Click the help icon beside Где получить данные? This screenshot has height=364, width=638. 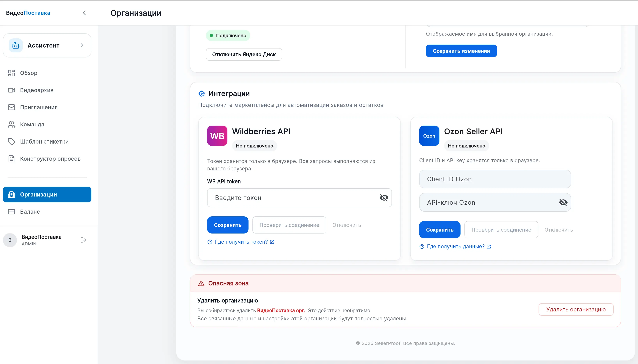coord(422,247)
